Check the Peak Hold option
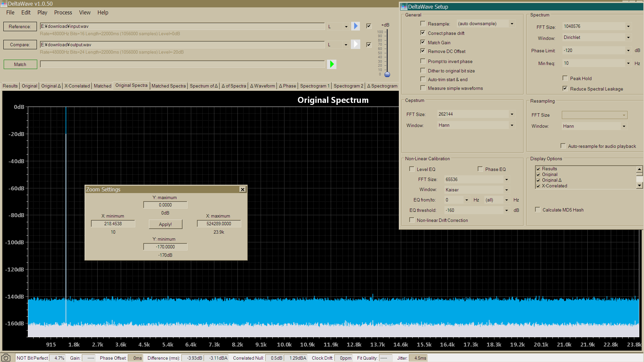 [565, 78]
